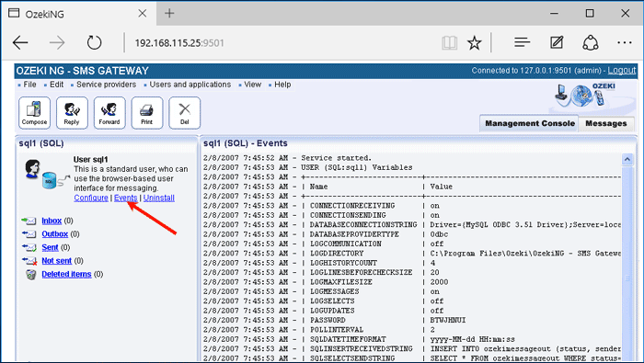Click the Forward toolbar button
Screen dimensions: 644x363
click(x=109, y=113)
